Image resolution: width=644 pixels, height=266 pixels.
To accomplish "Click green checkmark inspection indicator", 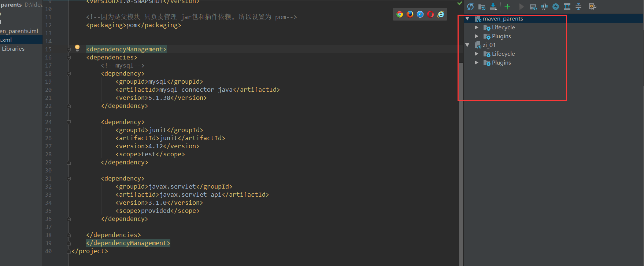I will [x=460, y=3].
